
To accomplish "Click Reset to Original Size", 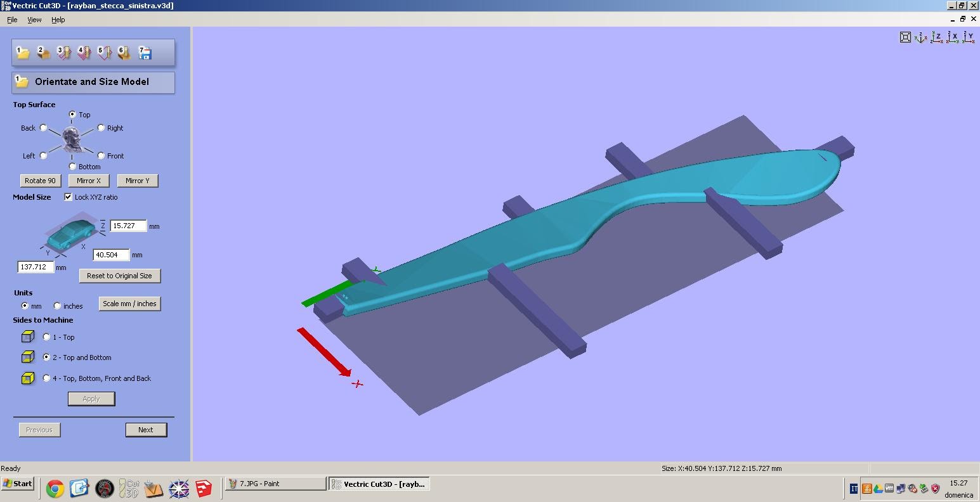I will click(119, 276).
